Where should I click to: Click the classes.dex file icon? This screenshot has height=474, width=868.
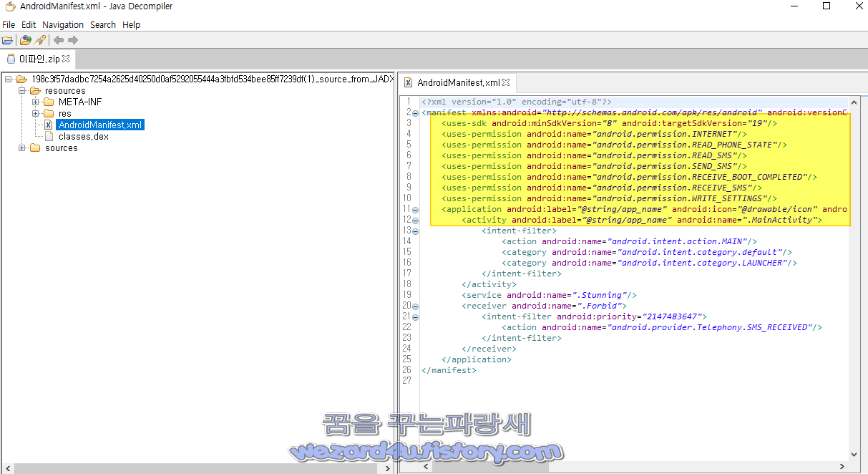49,136
